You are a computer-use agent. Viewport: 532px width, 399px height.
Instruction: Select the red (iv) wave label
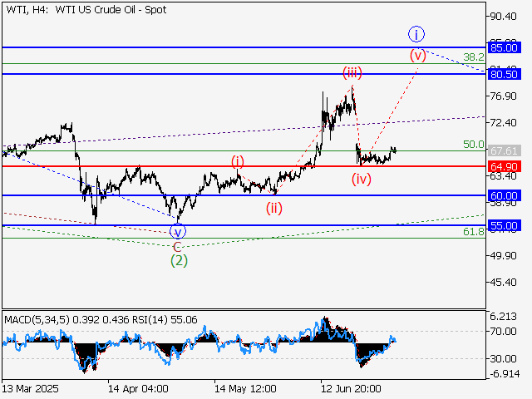tap(362, 178)
